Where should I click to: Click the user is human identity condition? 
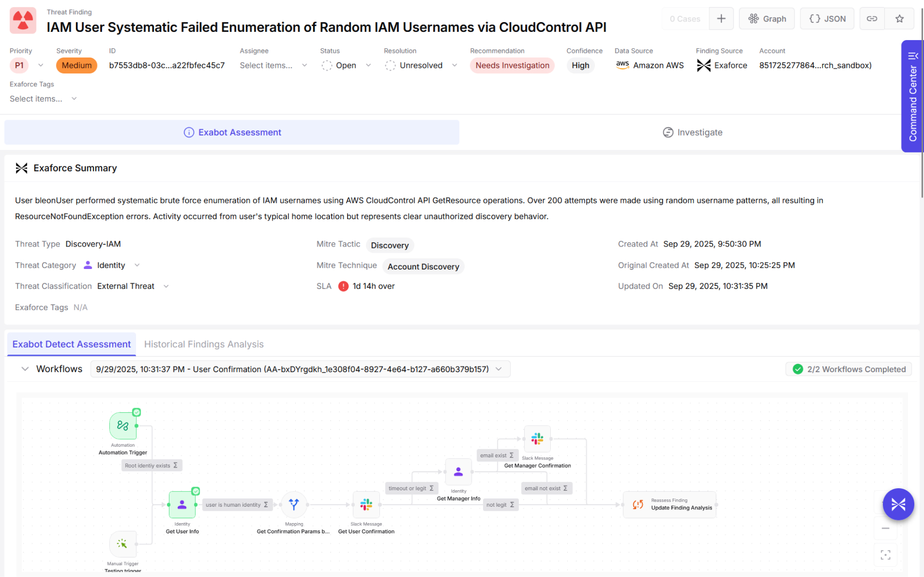[237, 505]
